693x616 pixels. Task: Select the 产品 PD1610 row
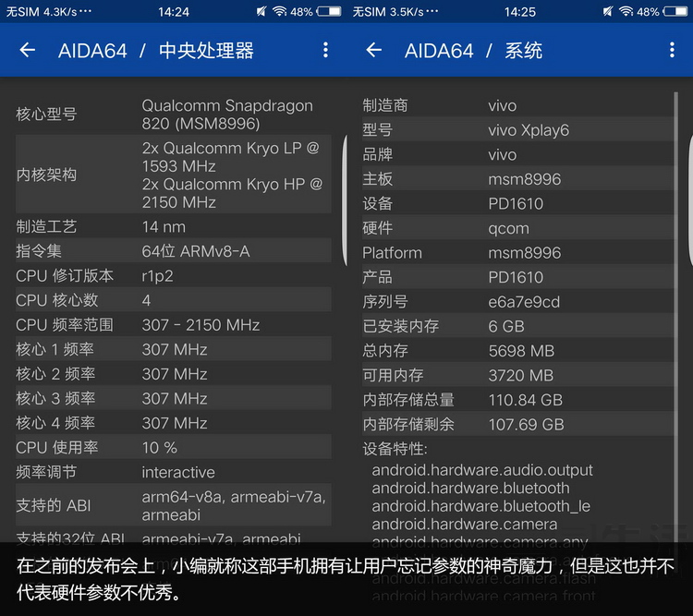(518, 277)
